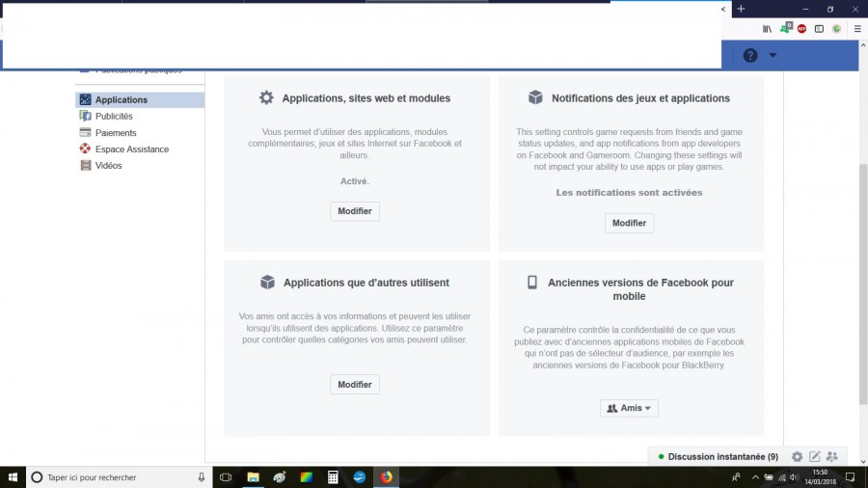The width and height of the screenshot is (868, 488).
Task: Click heading Applications, sites web et modules
Action: point(366,98)
